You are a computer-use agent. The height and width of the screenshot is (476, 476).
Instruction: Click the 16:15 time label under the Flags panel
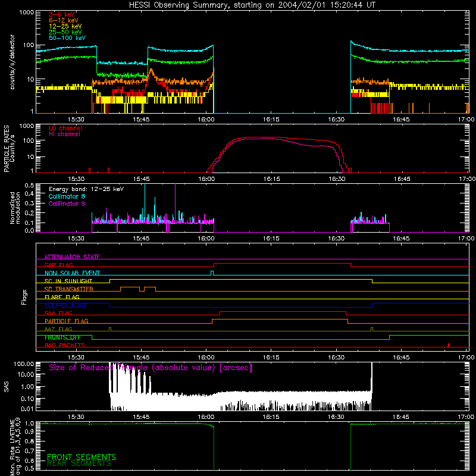pos(271,358)
